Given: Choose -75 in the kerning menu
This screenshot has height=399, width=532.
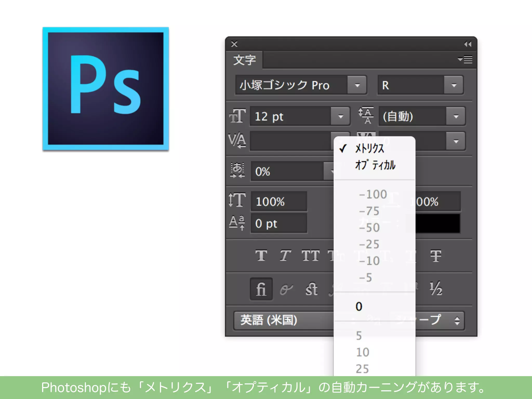Looking at the screenshot, I should point(374,211).
